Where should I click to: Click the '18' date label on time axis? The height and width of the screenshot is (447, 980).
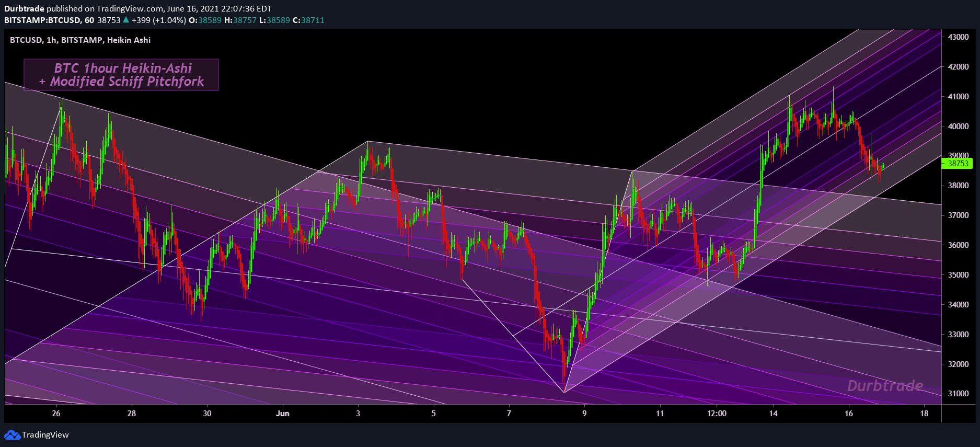925,414
